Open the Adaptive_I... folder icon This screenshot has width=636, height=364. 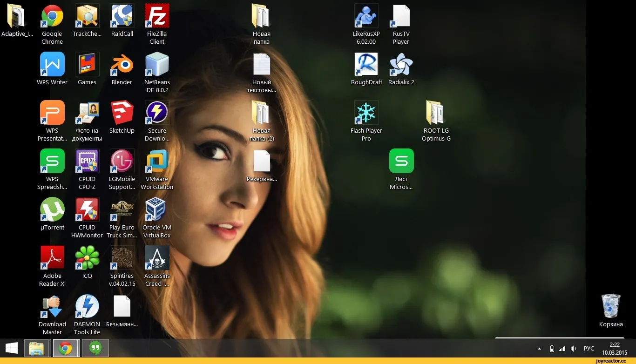16,16
